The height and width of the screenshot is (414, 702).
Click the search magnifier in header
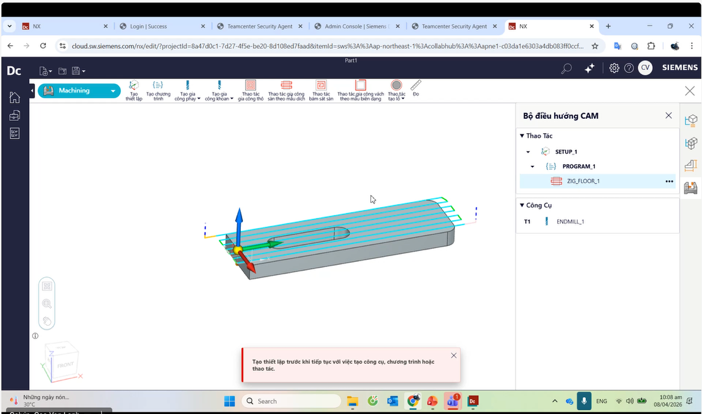pos(566,69)
